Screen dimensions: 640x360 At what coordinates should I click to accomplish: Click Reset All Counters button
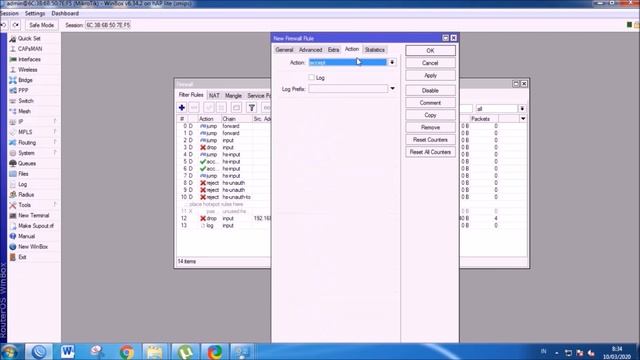(430, 152)
